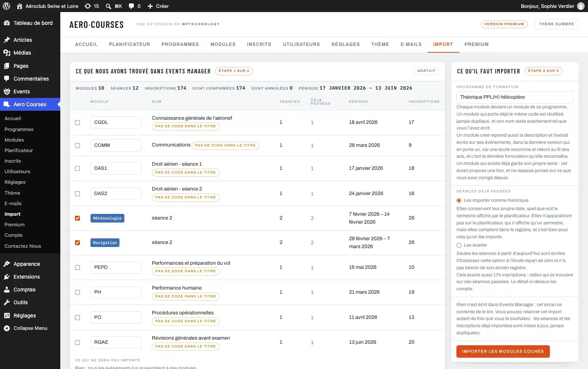The image size is (588, 369).
Task: Switch to the Accueil tab
Action: pyautogui.click(x=86, y=44)
